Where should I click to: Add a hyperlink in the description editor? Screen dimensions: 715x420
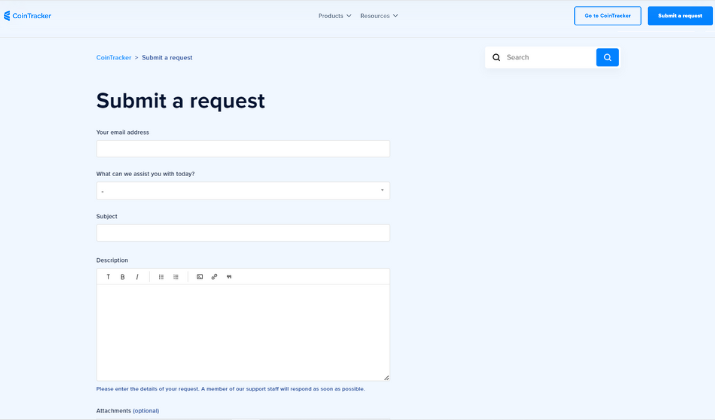214,277
